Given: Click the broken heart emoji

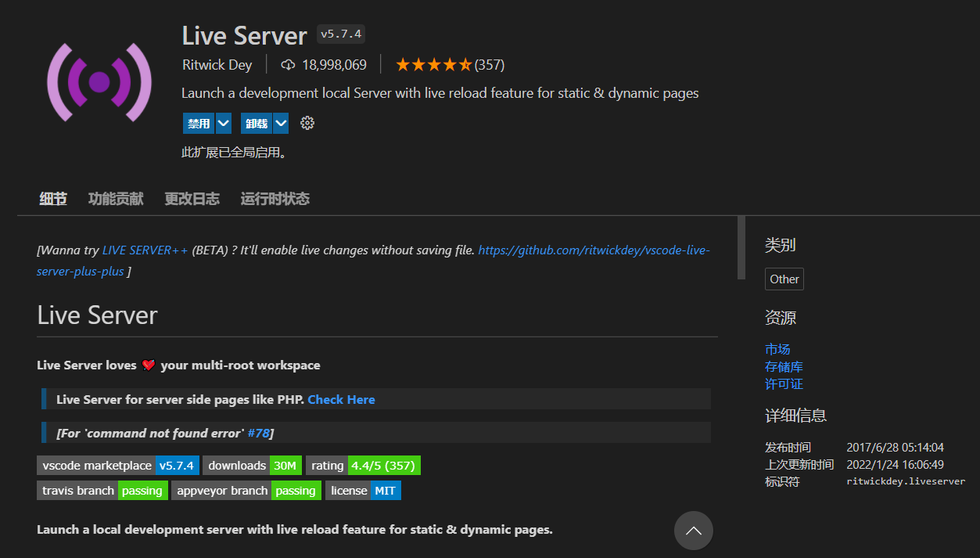Looking at the screenshot, I should [149, 365].
